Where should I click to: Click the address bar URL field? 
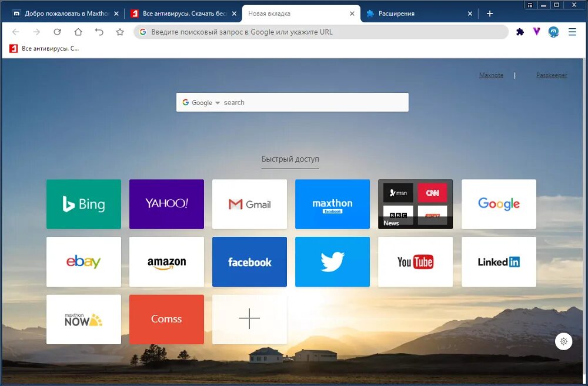320,32
